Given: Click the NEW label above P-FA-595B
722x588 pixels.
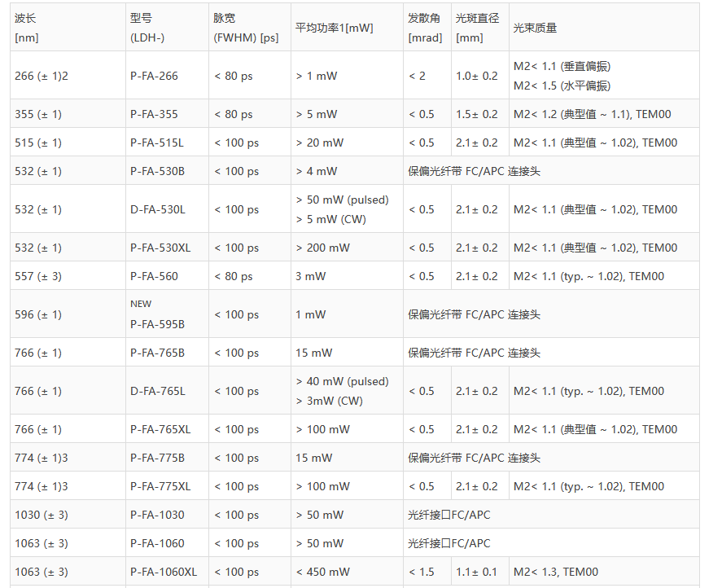Looking at the screenshot, I should tap(141, 304).
